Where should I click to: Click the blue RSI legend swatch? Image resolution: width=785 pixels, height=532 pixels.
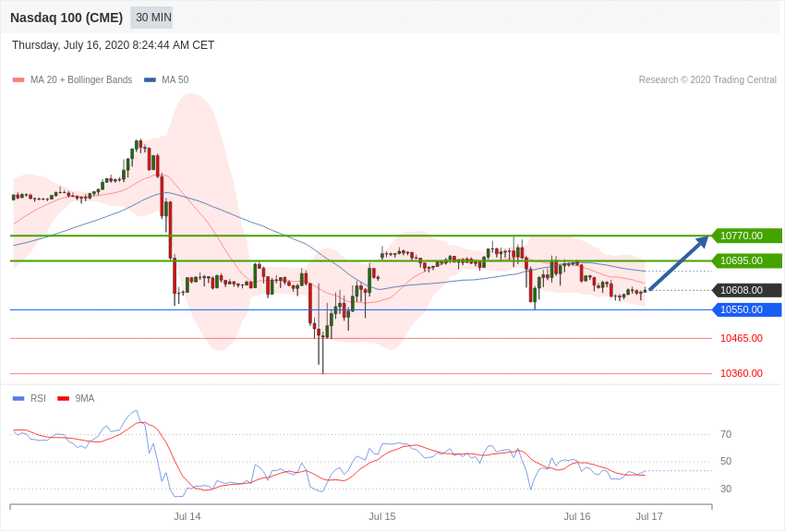18,399
